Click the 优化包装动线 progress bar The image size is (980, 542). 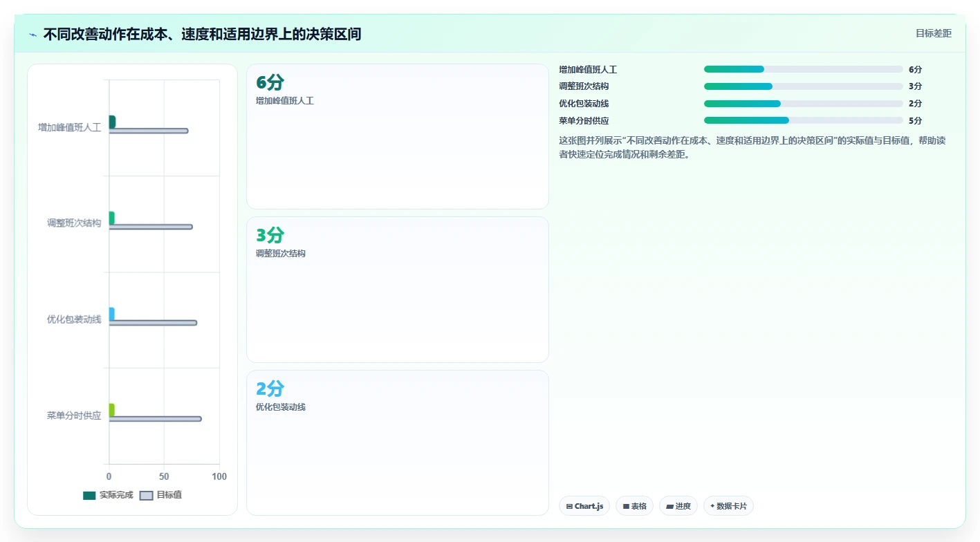click(804, 104)
